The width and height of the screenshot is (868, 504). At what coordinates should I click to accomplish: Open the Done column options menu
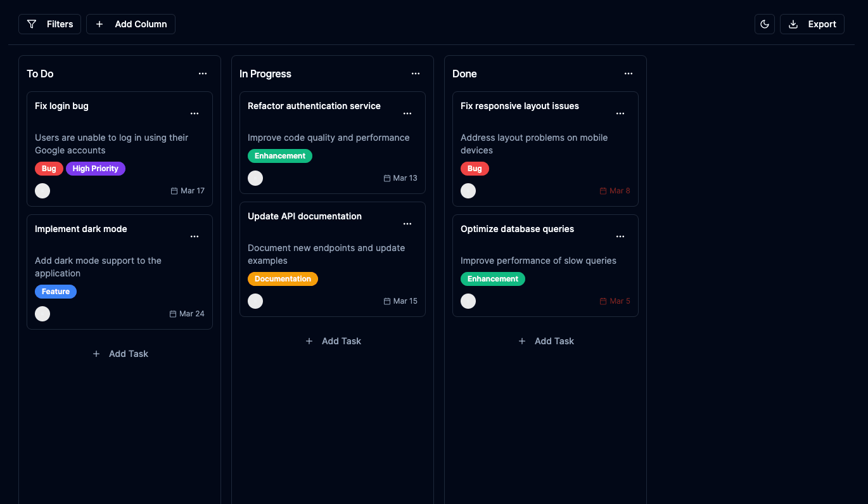pos(629,74)
